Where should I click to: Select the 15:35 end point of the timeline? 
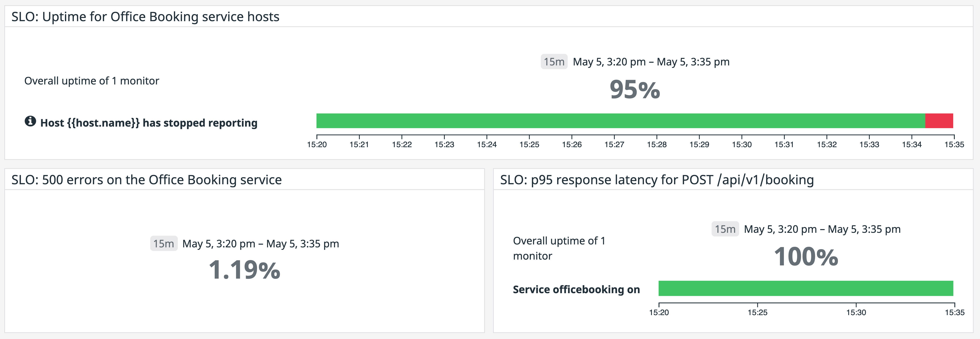955,145
